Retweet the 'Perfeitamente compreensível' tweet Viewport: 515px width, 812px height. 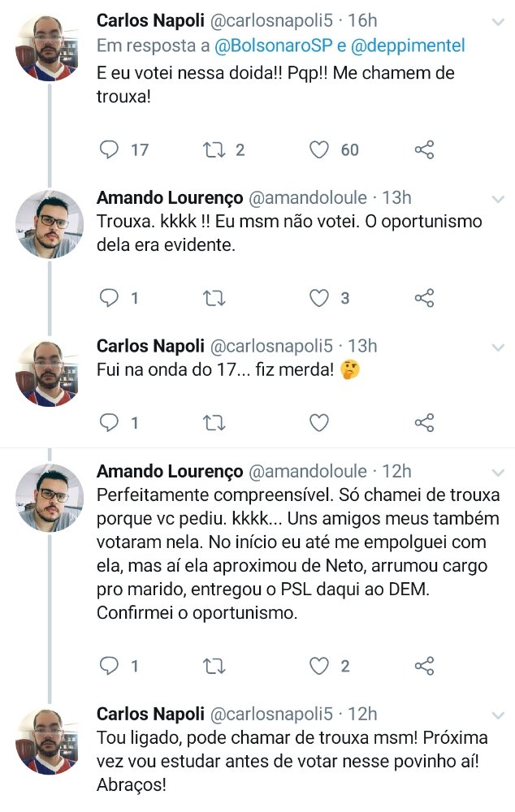pos(213,667)
